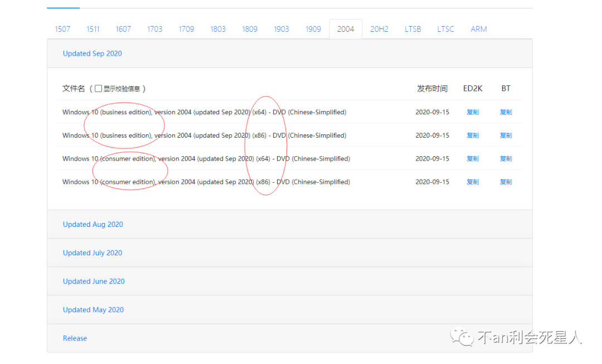Expand the Updated June 2020 section

[94, 281]
